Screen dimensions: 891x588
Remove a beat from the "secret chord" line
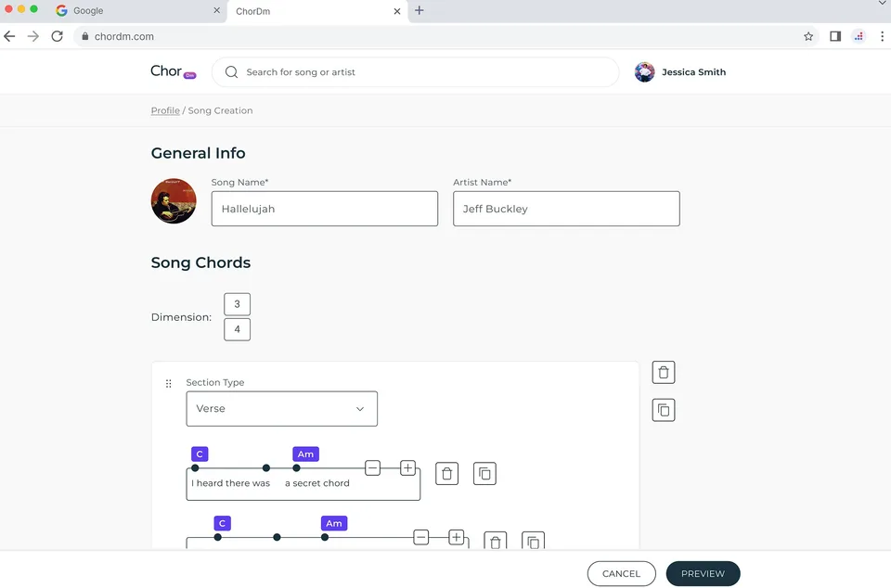(373, 468)
